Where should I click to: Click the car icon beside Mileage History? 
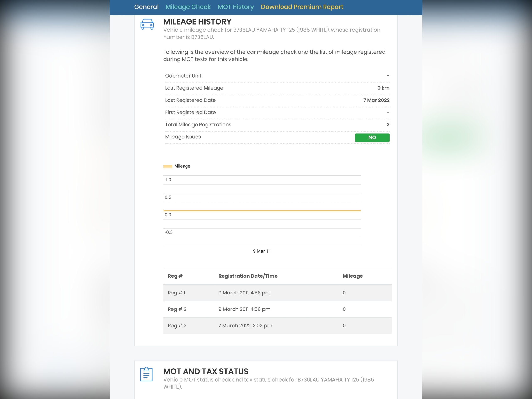147,24
